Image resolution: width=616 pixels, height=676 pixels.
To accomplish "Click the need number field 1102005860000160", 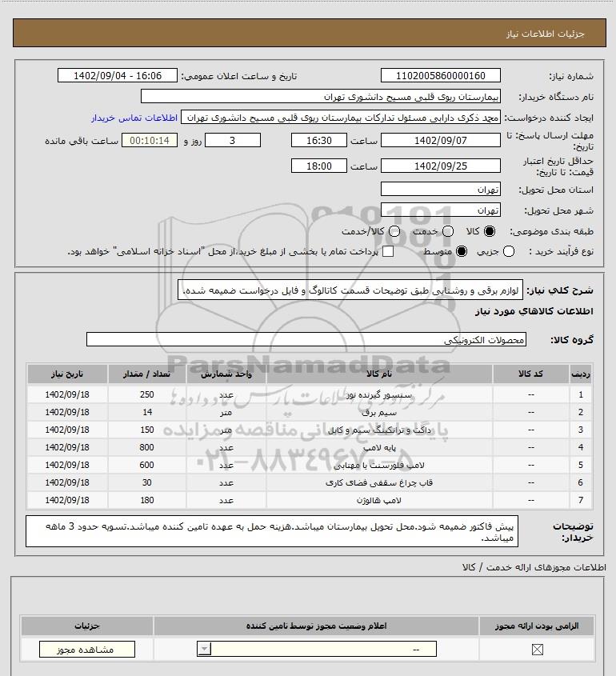I will coord(441,75).
